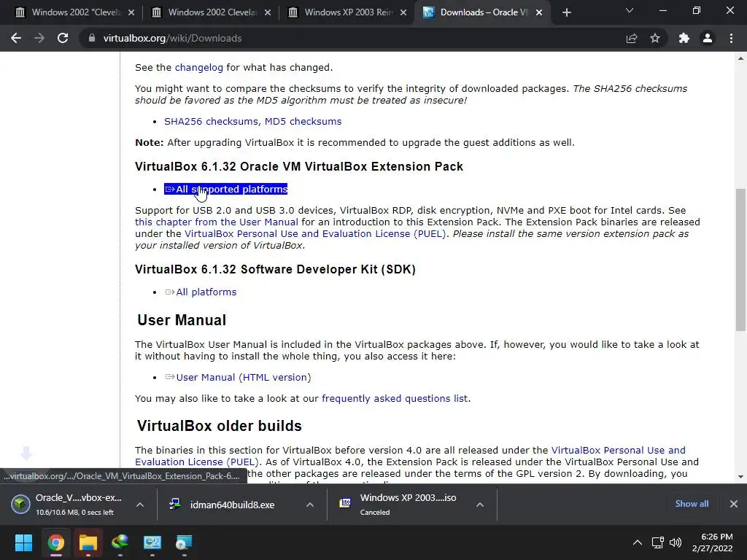The height and width of the screenshot is (560, 747).
Task: Open the tab search chevron
Action: pyautogui.click(x=630, y=10)
